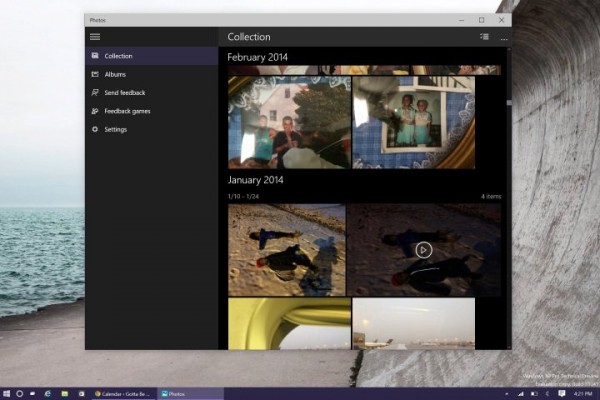
Task: Open the yellow airplane window photo
Action: coord(289,324)
